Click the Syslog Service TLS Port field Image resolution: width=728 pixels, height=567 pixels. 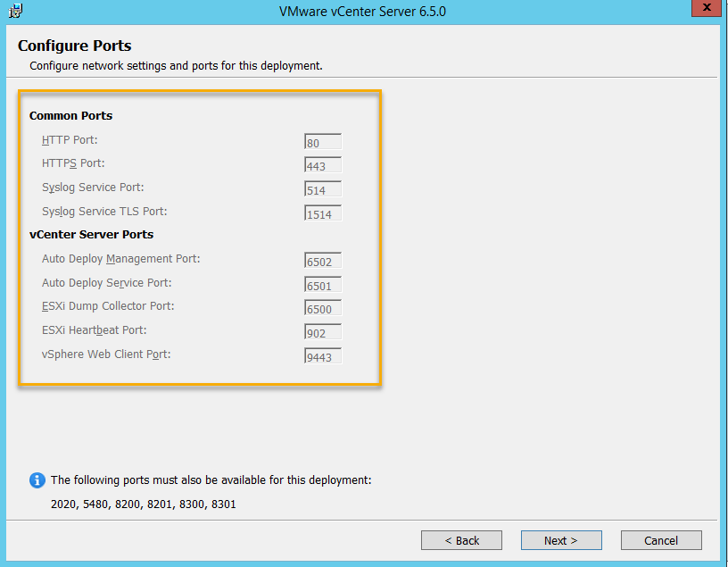point(323,213)
